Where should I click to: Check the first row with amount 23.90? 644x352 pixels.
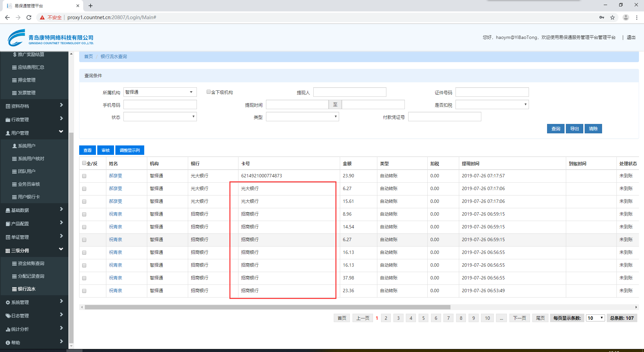tap(84, 176)
